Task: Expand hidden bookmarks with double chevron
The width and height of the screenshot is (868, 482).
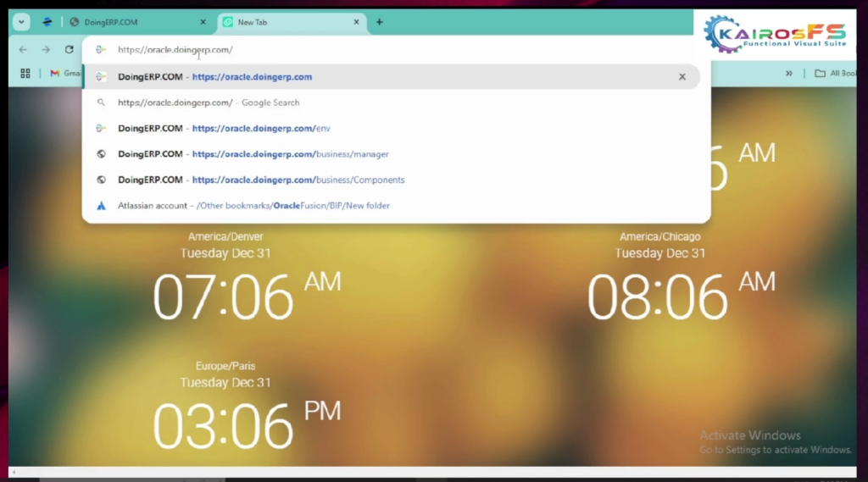Action: coord(789,74)
